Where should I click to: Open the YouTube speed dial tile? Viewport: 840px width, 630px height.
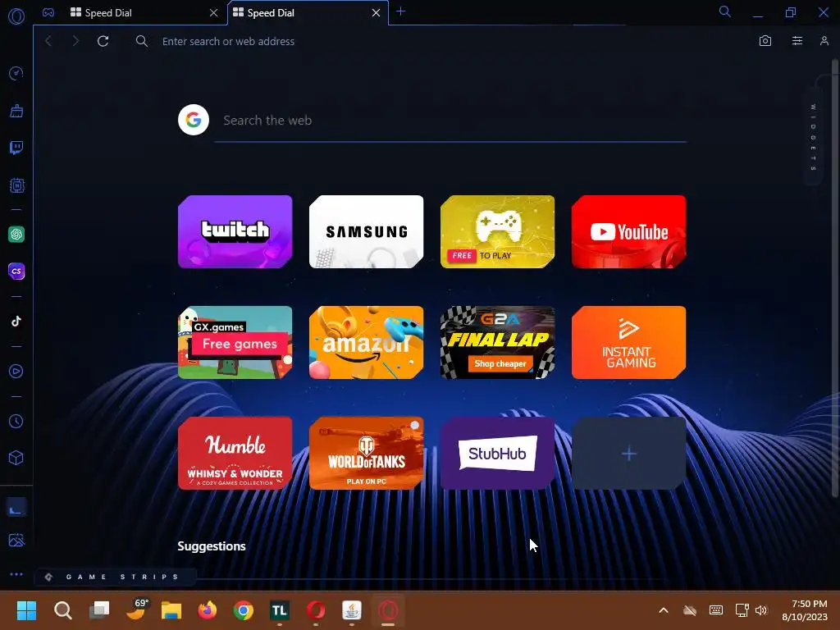629,231
